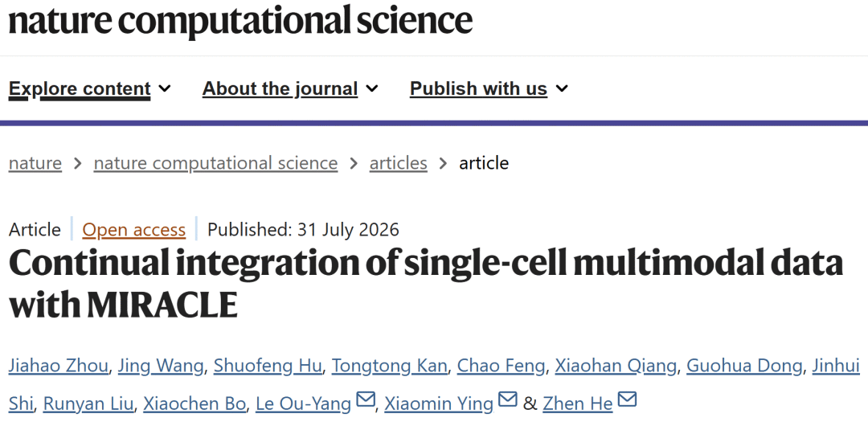868x422 pixels.
Task: Click the Open access link
Action: tap(134, 229)
